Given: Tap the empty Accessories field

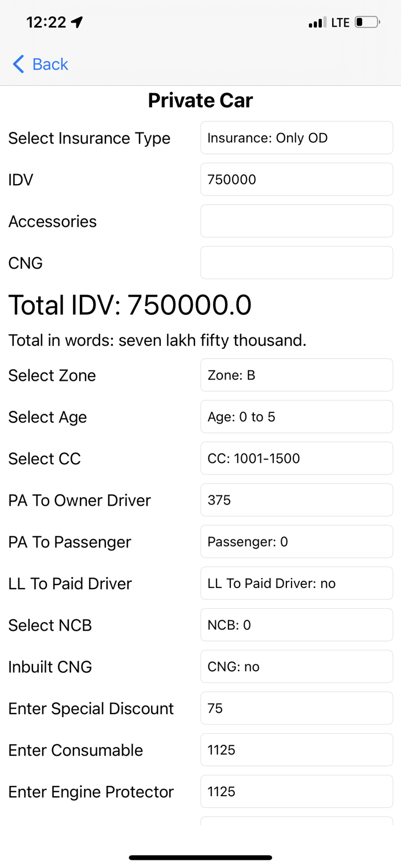Looking at the screenshot, I should 296,221.
